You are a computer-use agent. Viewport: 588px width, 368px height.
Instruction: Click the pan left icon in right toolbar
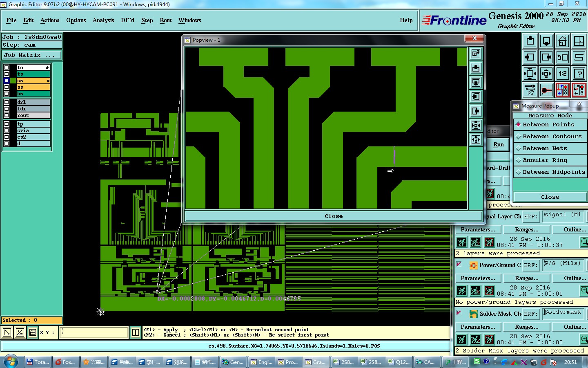tap(530, 57)
